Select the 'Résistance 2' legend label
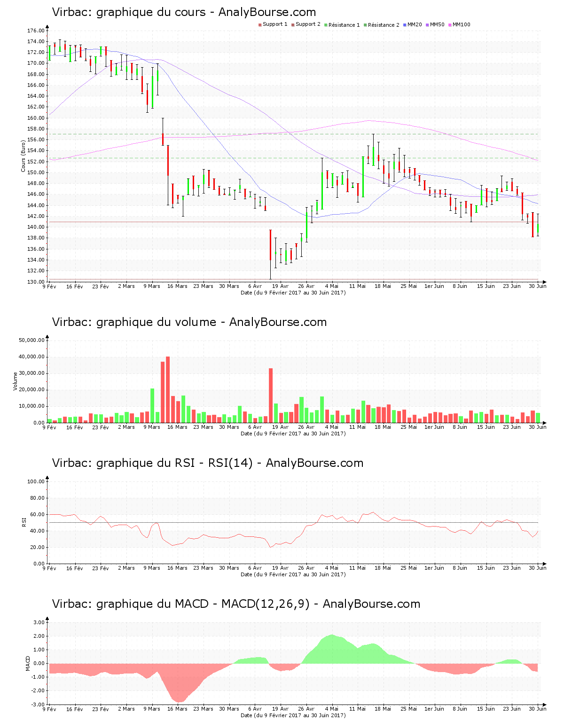This screenshot has height=728, width=564. pyautogui.click(x=384, y=24)
